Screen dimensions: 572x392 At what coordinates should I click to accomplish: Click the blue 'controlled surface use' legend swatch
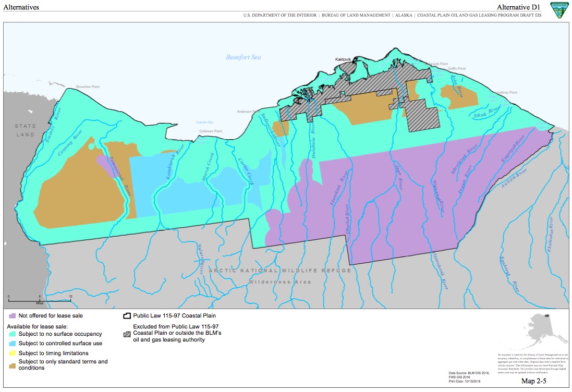12,343
